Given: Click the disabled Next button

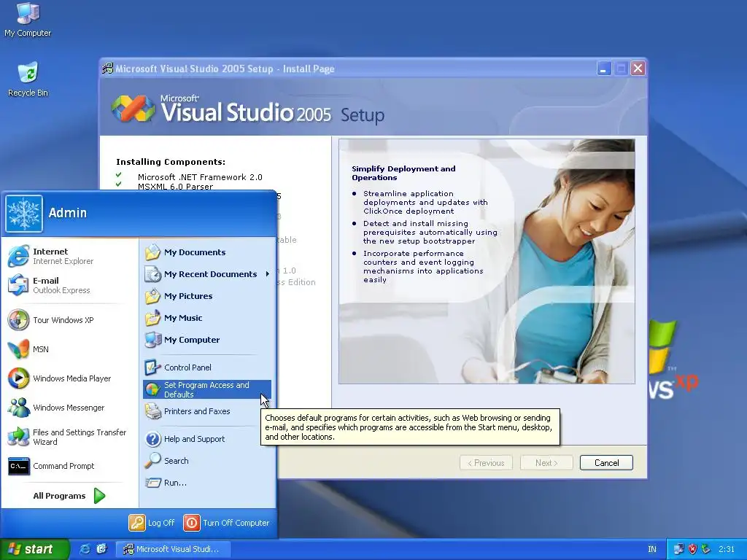Looking at the screenshot, I should point(546,463).
